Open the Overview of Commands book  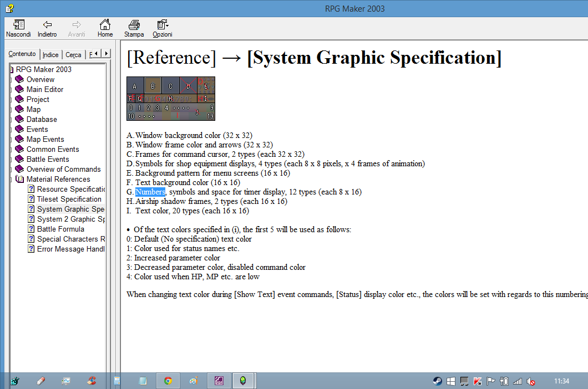pos(63,169)
